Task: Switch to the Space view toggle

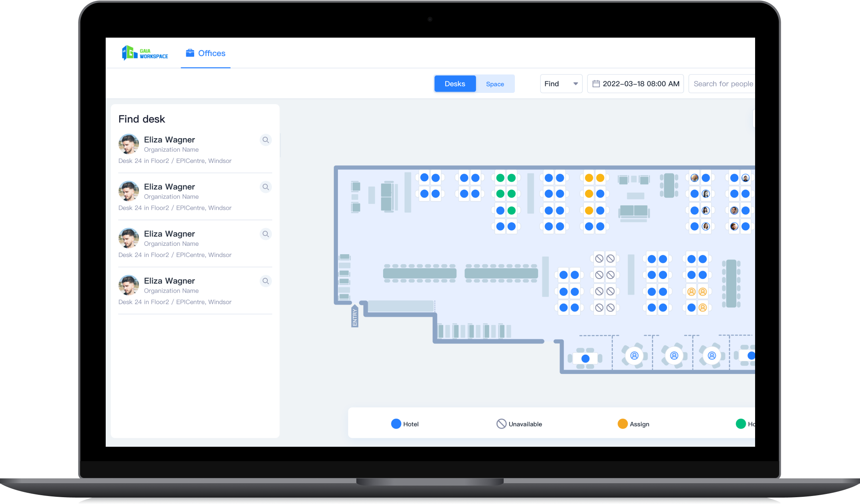Action: tap(494, 83)
